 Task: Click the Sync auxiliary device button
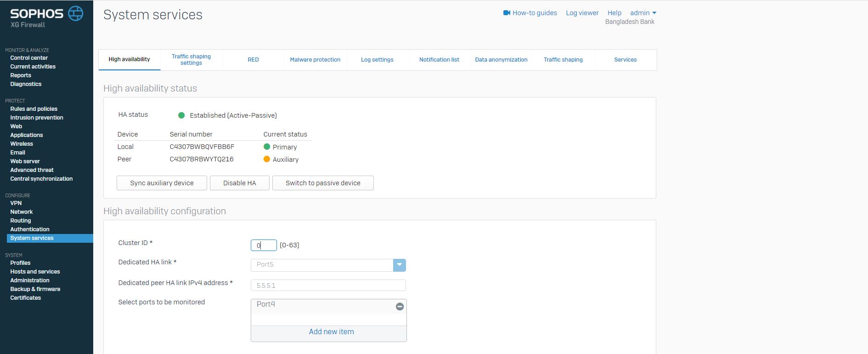[x=162, y=183]
